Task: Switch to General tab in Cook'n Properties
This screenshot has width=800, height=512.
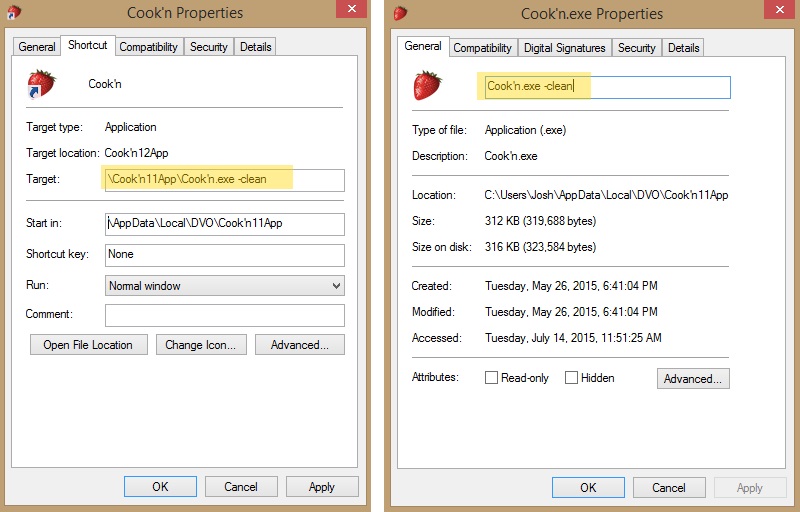Action: tap(37, 47)
